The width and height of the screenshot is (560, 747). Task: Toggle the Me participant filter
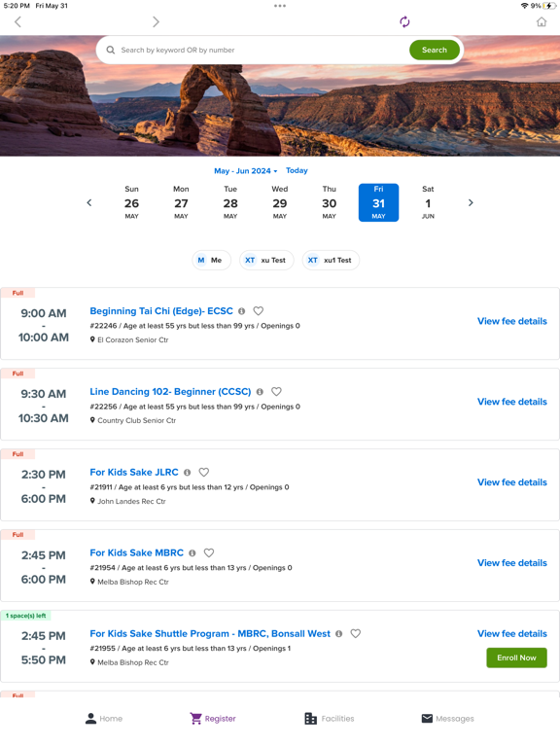pos(211,260)
